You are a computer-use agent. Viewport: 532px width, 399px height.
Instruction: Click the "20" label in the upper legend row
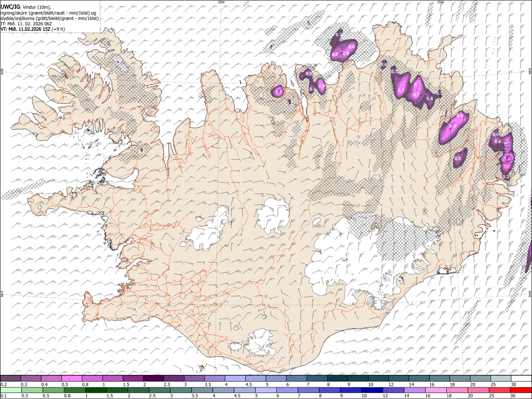point(473,384)
